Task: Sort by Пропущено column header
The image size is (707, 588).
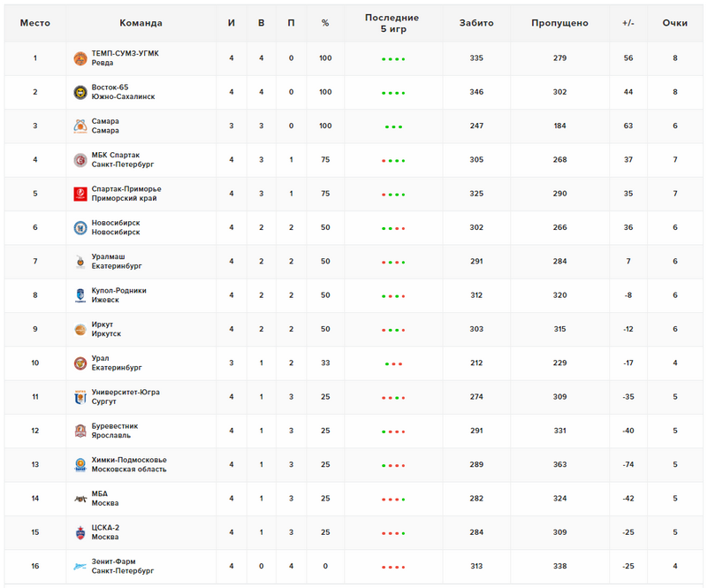Action: [x=559, y=23]
